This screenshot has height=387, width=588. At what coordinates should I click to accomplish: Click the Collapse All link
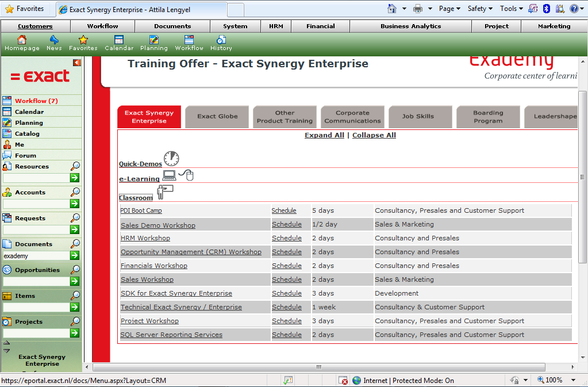[x=374, y=135]
